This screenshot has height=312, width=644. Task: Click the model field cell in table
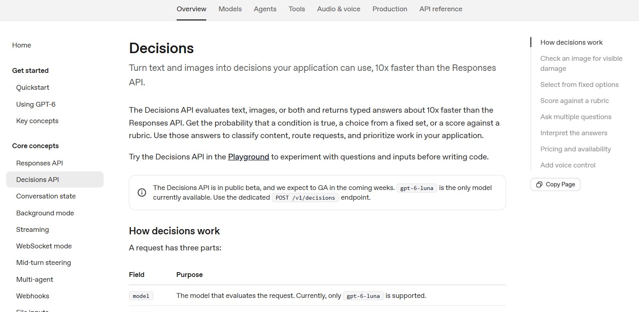[141, 296]
